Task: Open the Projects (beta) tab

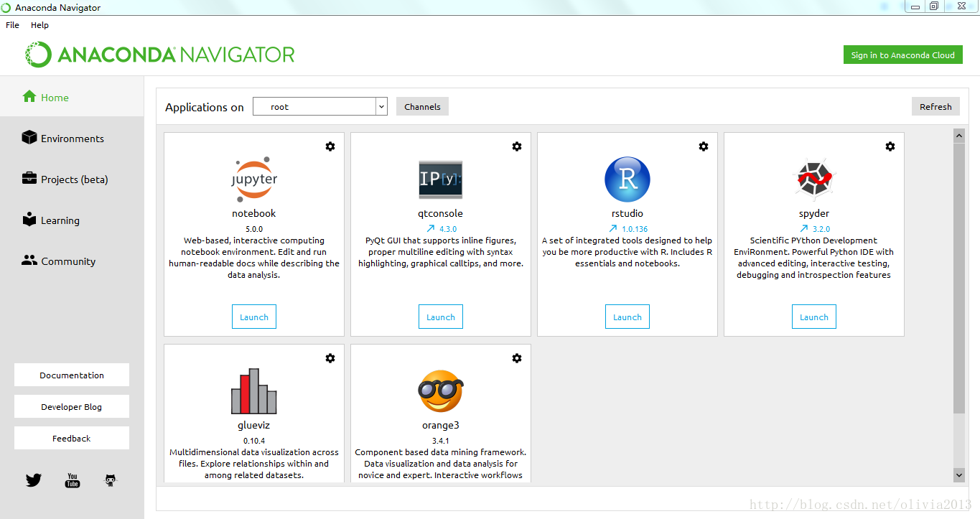Action: [x=72, y=179]
